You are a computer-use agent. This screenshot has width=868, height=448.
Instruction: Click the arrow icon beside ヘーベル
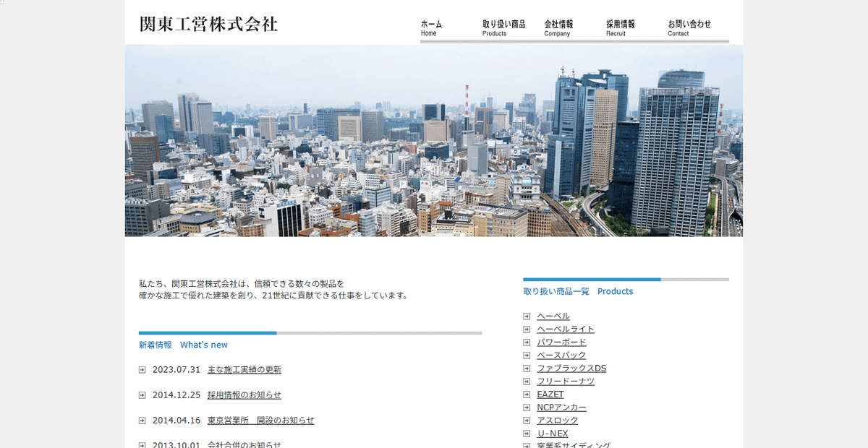tap(527, 316)
